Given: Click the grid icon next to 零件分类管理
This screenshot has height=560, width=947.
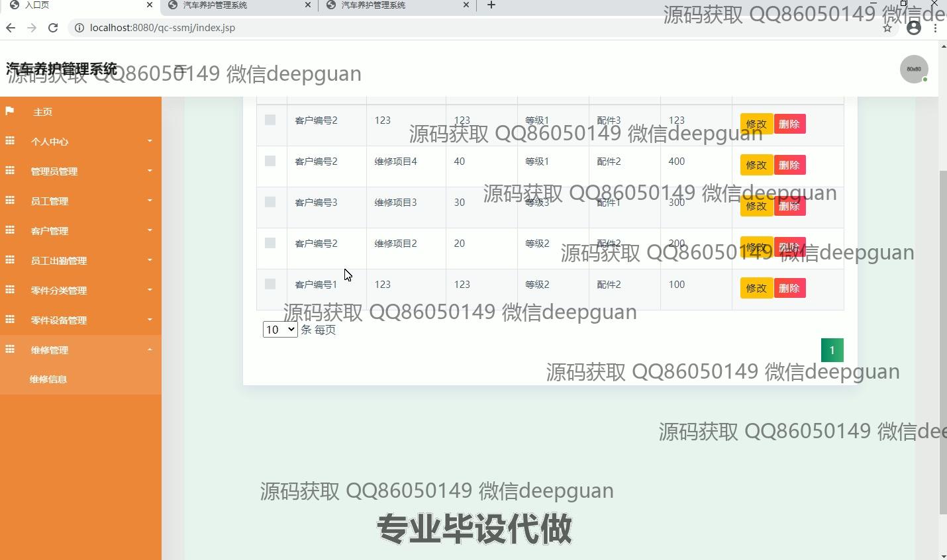Looking at the screenshot, I should pyautogui.click(x=10, y=290).
